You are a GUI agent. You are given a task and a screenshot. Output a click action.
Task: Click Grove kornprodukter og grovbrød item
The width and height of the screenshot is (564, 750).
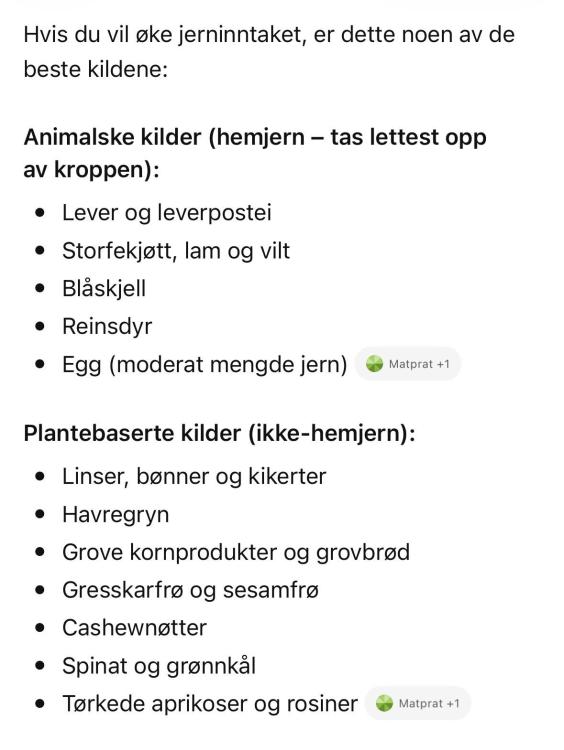236,552
